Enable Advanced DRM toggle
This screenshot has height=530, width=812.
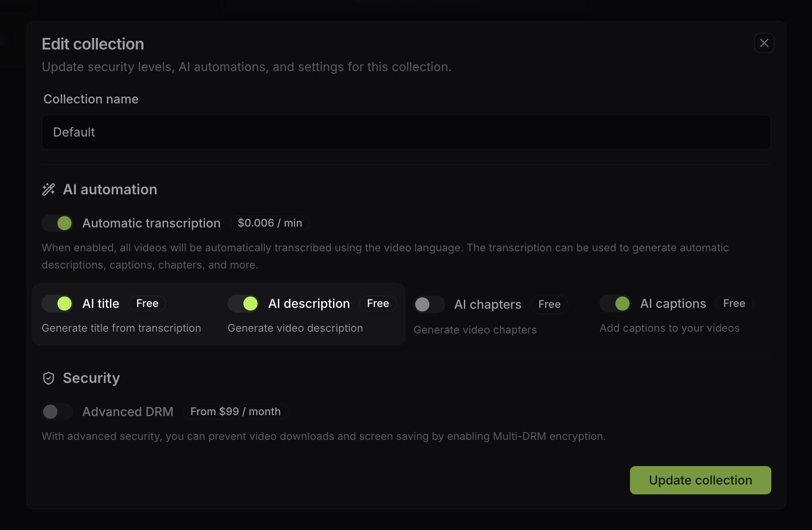[57, 412]
